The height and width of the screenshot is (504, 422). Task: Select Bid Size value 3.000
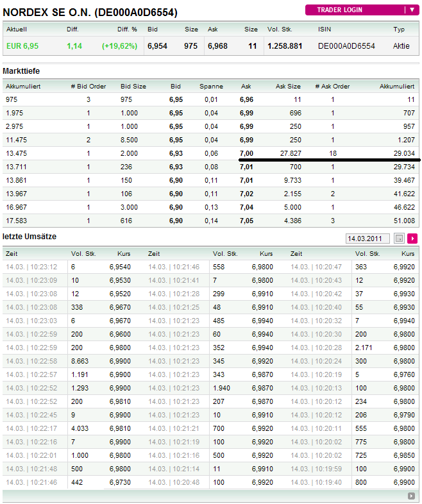[x=129, y=207]
